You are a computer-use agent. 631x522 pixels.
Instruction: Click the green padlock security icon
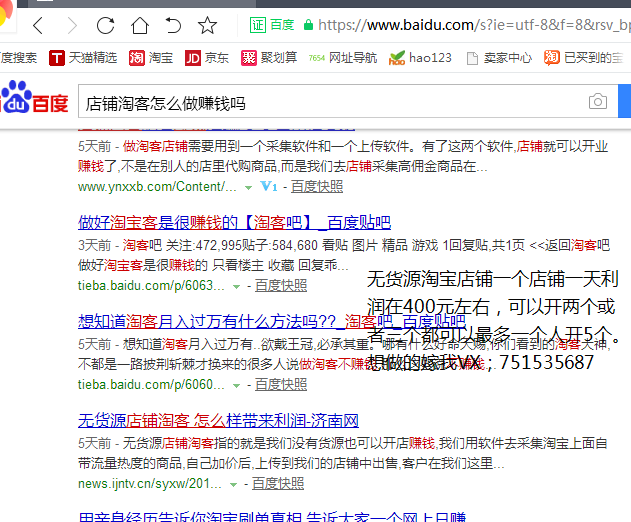[x=308, y=25]
